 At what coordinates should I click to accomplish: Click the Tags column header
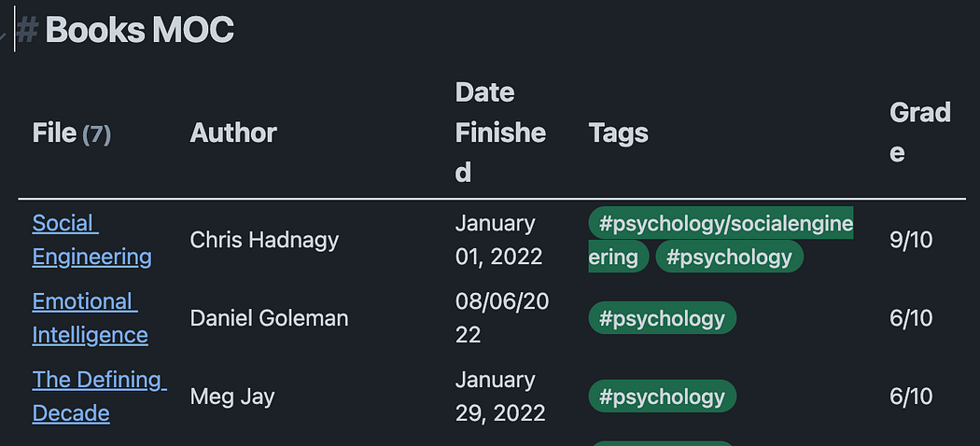[618, 132]
